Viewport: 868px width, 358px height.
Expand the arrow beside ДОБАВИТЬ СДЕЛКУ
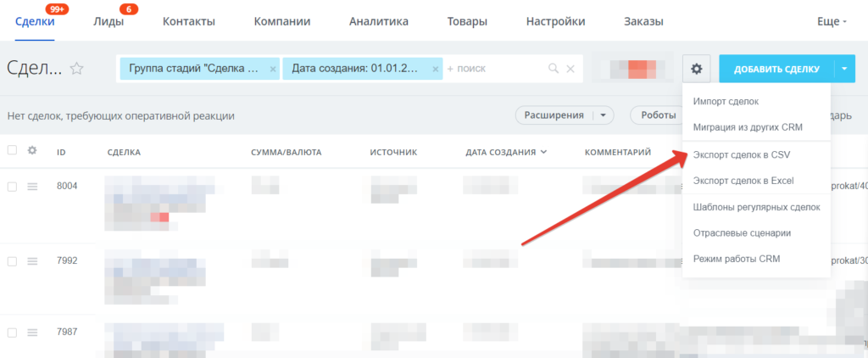[x=844, y=69]
